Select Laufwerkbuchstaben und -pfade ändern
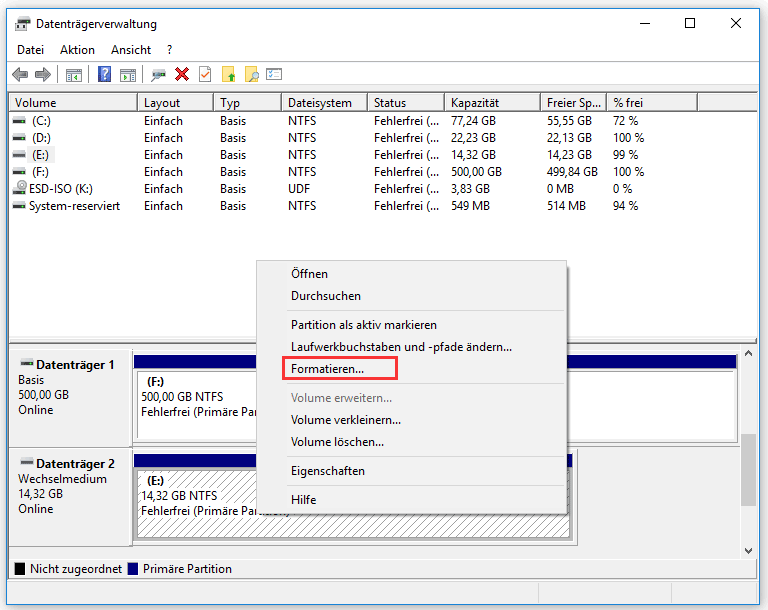The image size is (768, 610). point(411,347)
